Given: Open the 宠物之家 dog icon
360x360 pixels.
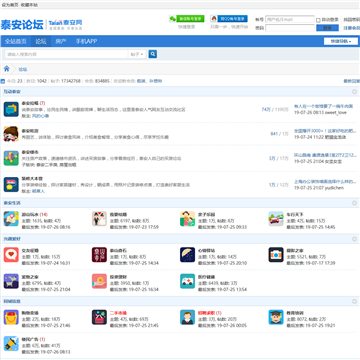Looking at the screenshot, I should 11,281.
